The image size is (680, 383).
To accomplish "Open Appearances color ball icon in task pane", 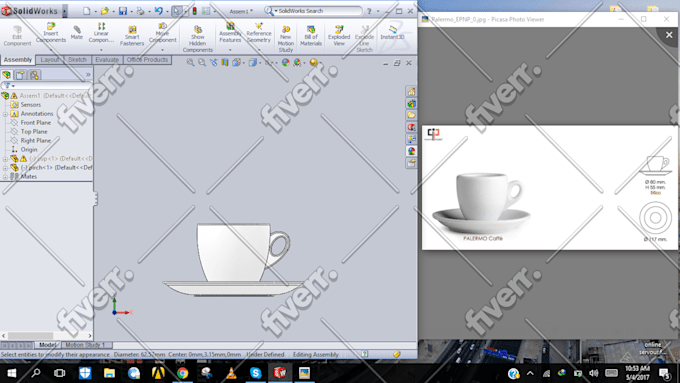I will click(x=411, y=151).
